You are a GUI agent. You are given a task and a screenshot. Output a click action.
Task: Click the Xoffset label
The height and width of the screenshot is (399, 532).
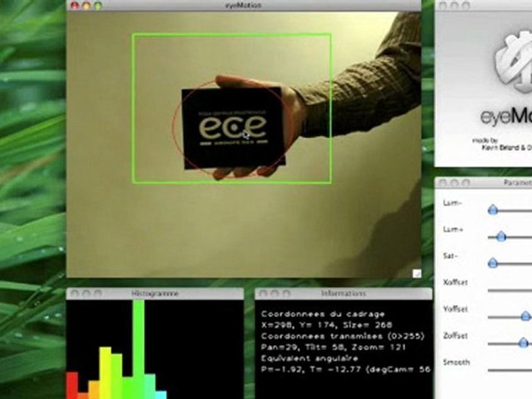click(x=456, y=282)
